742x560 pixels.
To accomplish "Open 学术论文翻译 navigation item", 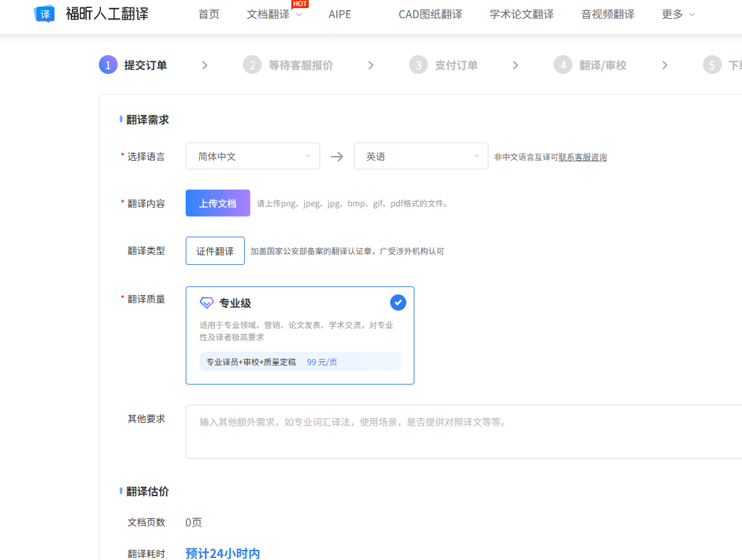I will coord(521,14).
